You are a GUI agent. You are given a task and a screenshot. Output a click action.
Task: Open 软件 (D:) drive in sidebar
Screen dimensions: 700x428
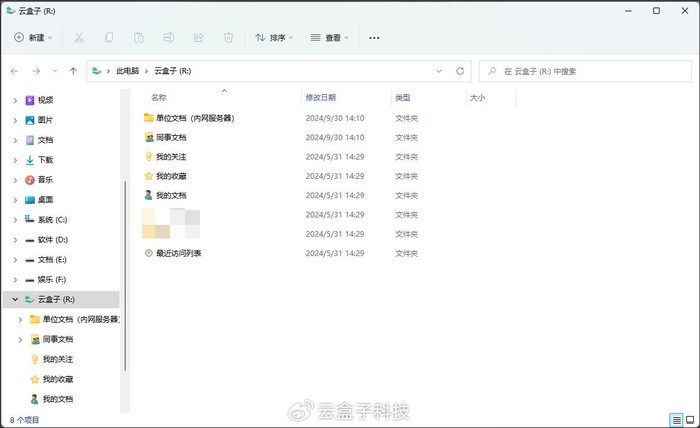tap(53, 240)
